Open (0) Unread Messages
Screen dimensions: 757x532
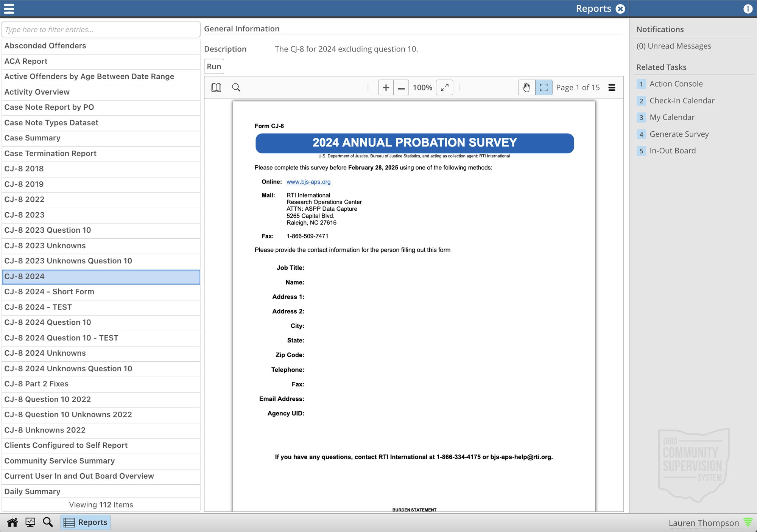pyautogui.click(x=674, y=46)
